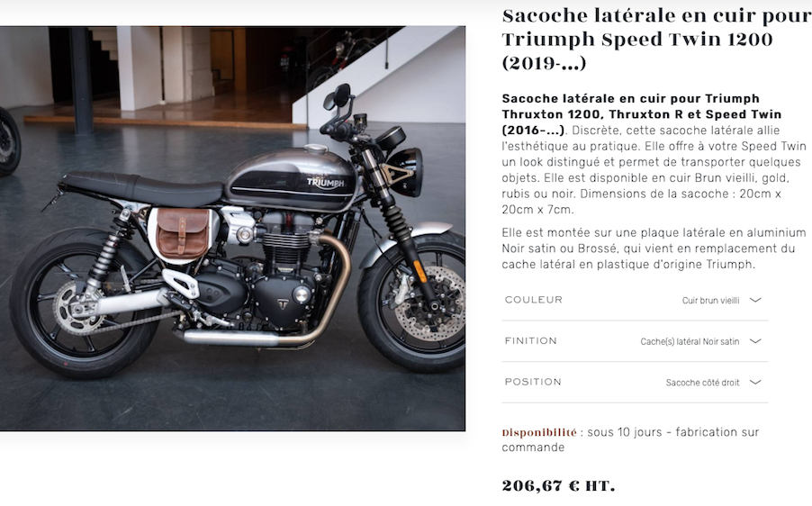Click the partial motorcycle wheel at the left edge
This screenshot has width=812, height=506.
[9, 141]
